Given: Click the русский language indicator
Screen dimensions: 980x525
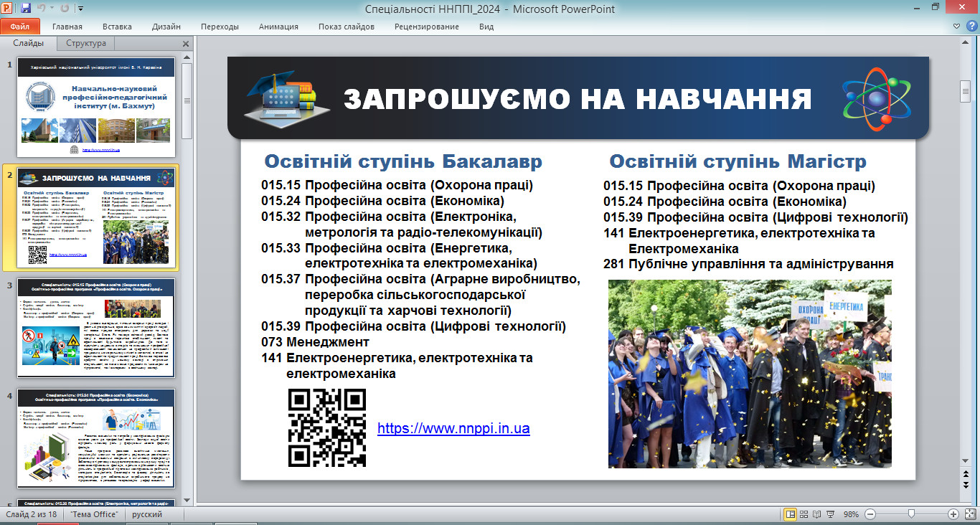Looking at the screenshot, I should pos(147,515).
